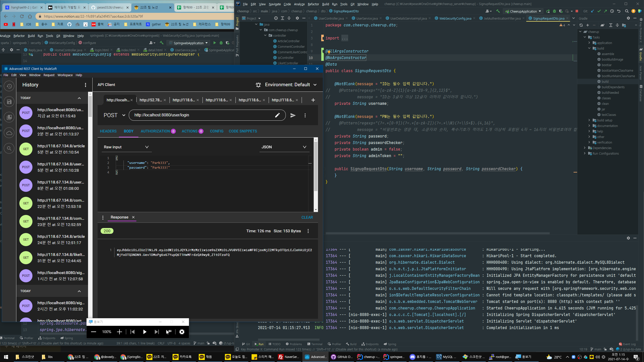Collapse the TODAY history group
Screen dimensions: 644x362
tap(79, 98)
